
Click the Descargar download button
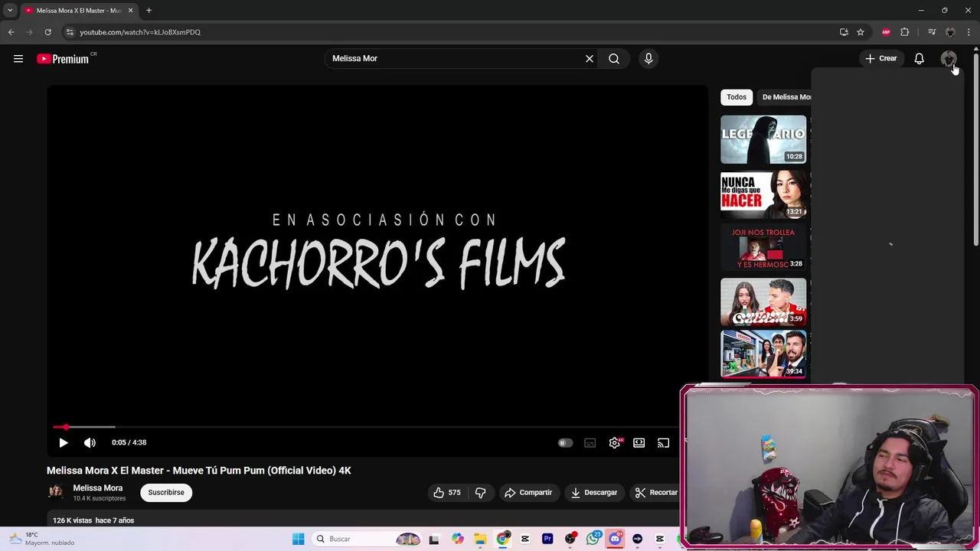(594, 493)
